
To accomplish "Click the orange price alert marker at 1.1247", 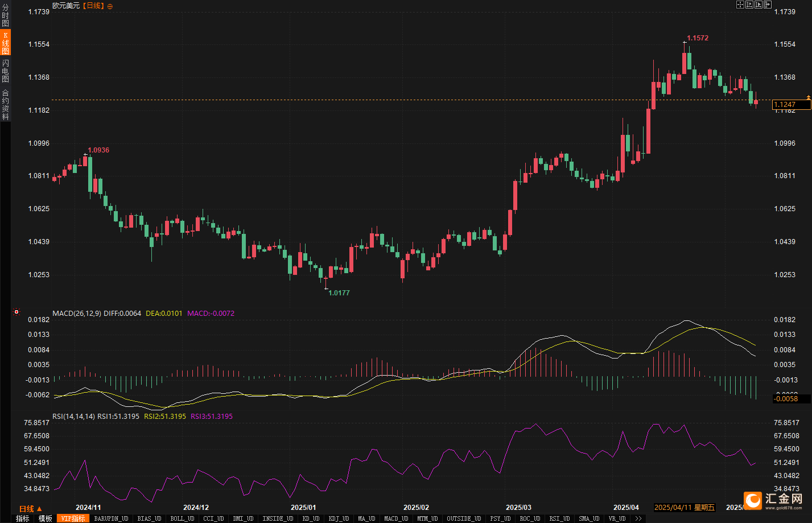I will coord(808,98).
